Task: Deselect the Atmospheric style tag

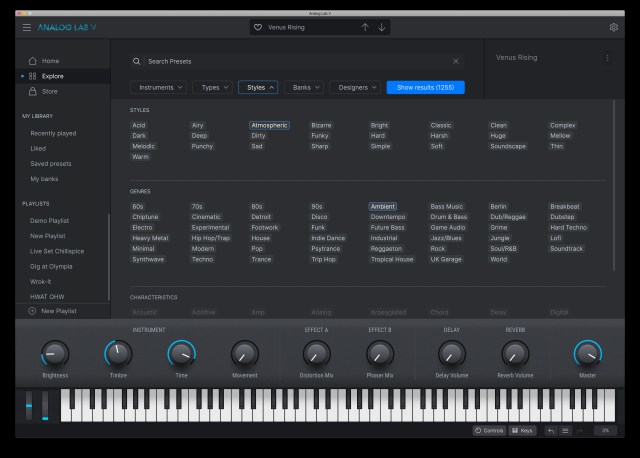Action: tap(269, 125)
